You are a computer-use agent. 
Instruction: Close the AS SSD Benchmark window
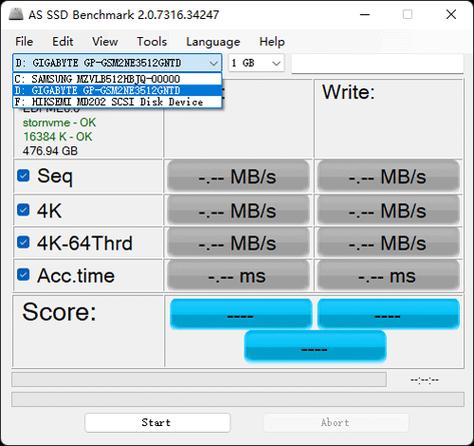(x=451, y=14)
